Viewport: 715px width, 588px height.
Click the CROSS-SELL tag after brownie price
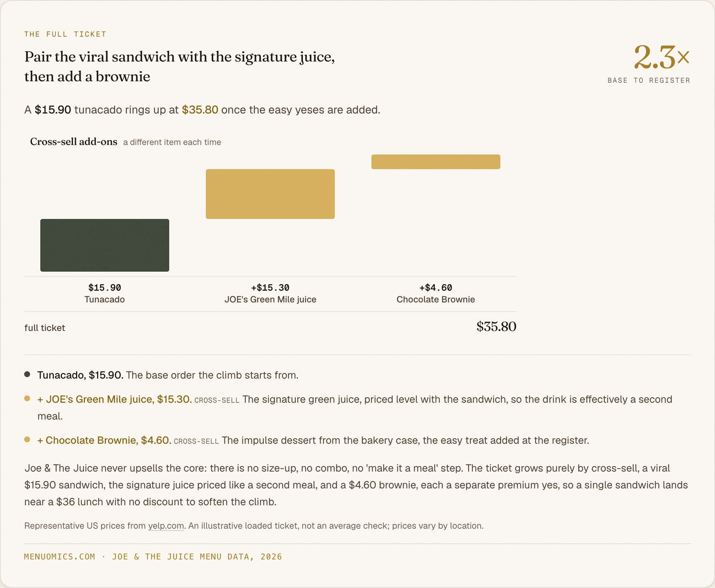196,441
